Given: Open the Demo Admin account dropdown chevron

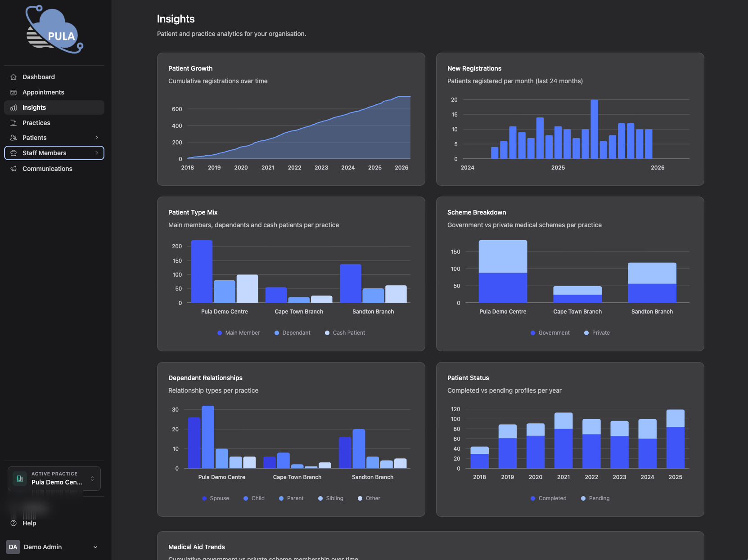Looking at the screenshot, I should [95, 547].
